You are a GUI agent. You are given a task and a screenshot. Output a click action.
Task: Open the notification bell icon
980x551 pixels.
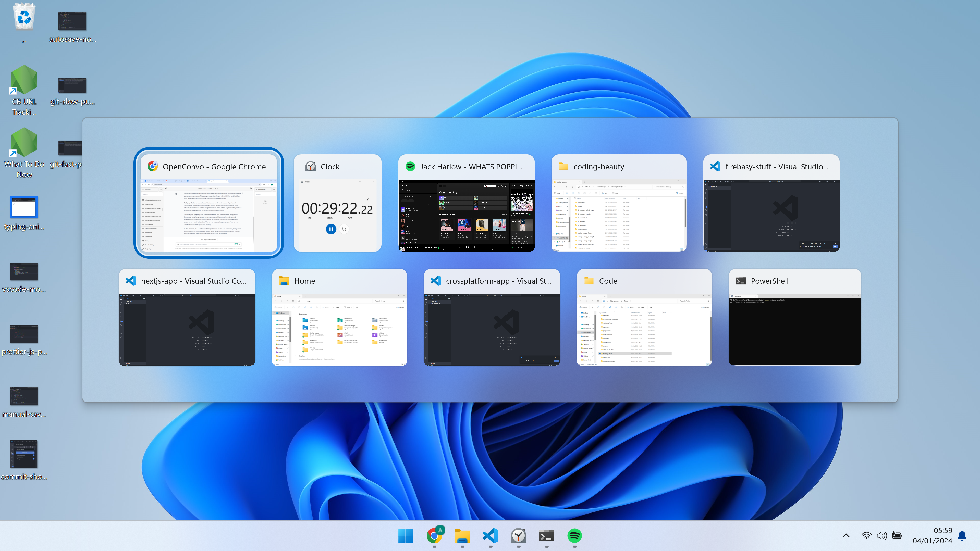pos(962,535)
